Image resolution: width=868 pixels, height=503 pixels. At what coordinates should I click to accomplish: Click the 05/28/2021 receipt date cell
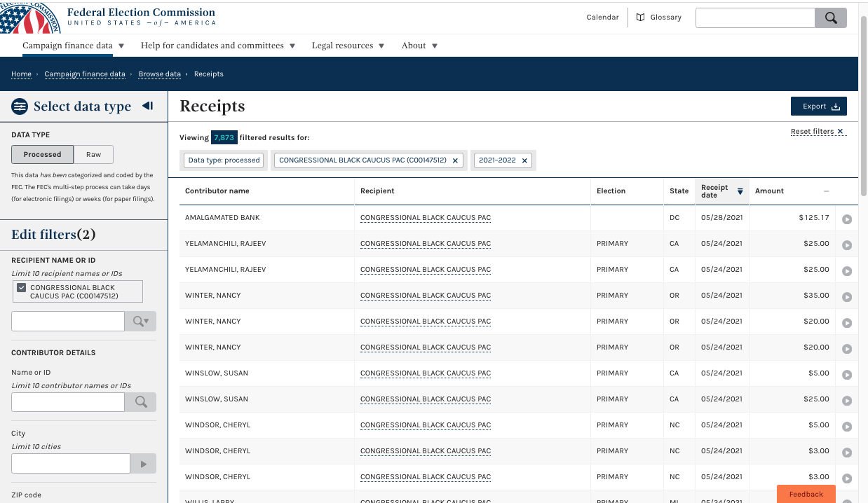pos(722,218)
